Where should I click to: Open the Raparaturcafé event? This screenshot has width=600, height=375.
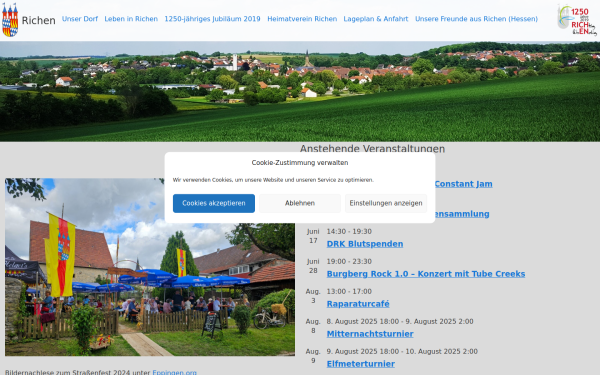(x=358, y=304)
